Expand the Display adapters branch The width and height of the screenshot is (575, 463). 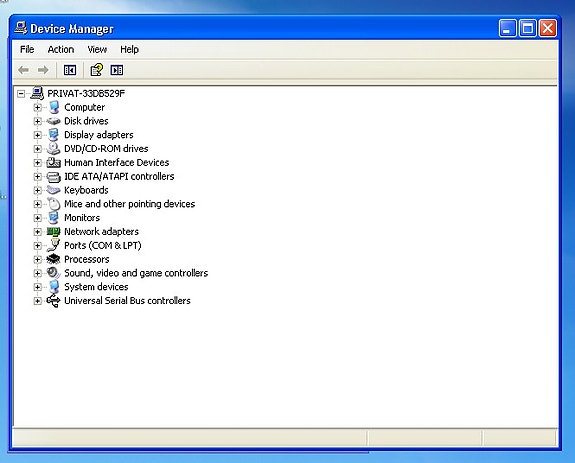(37, 135)
